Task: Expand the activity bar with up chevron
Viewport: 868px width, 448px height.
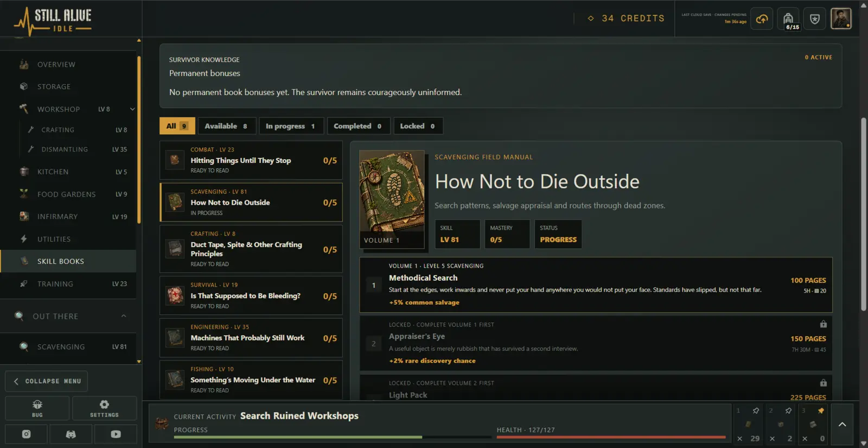Action: pyautogui.click(x=842, y=424)
